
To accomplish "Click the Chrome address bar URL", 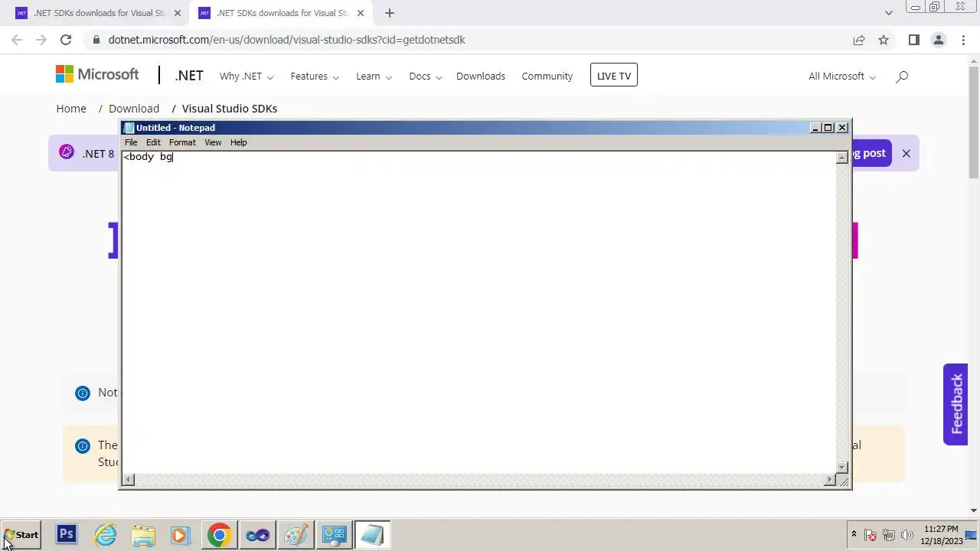I will [286, 40].
